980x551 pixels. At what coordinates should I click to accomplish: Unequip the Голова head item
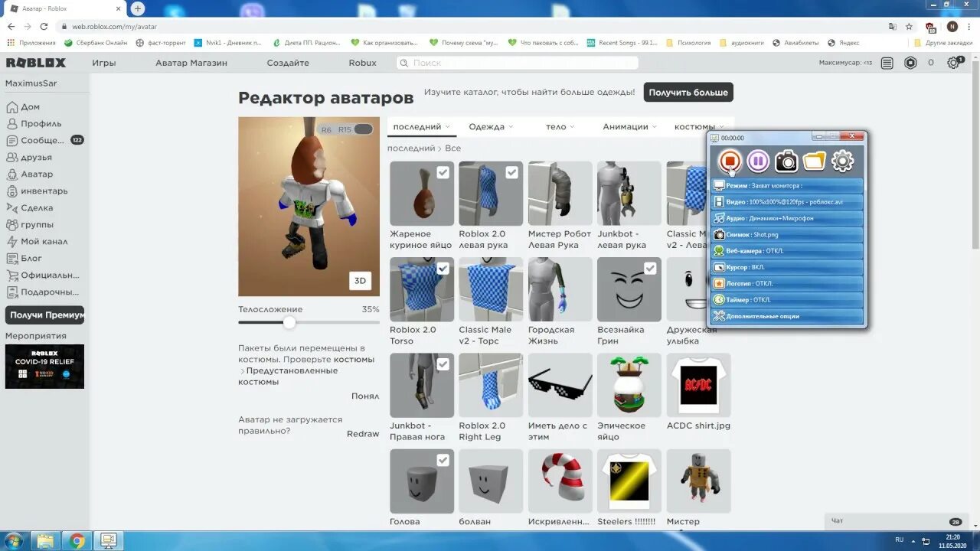[443, 460]
